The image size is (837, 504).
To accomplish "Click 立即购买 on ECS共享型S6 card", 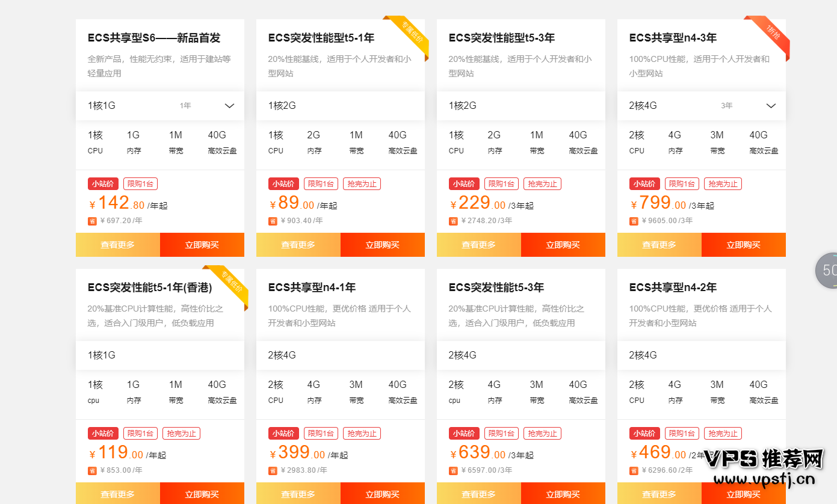I will point(202,245).
